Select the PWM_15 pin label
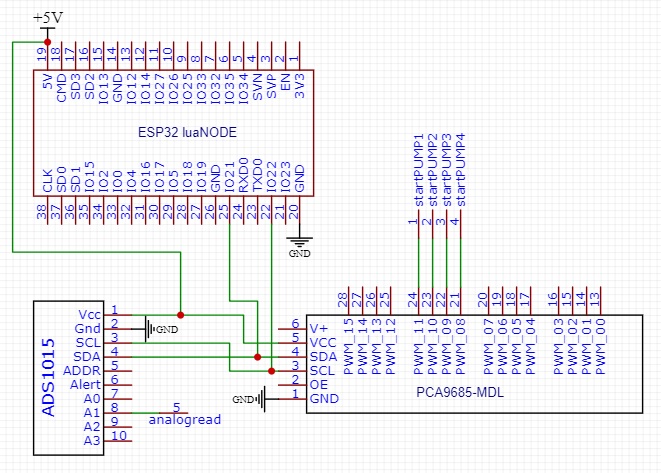This screenshot has height=473, width=661. 348,347
